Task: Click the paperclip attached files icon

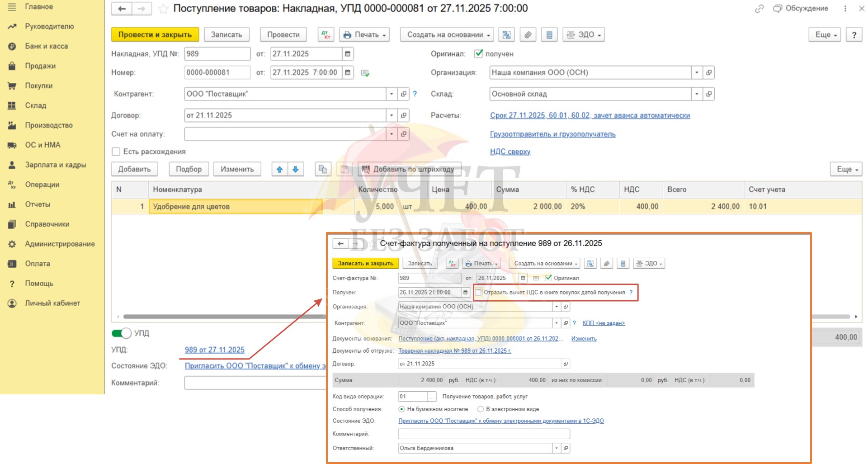Action: (x=528, y=35)
